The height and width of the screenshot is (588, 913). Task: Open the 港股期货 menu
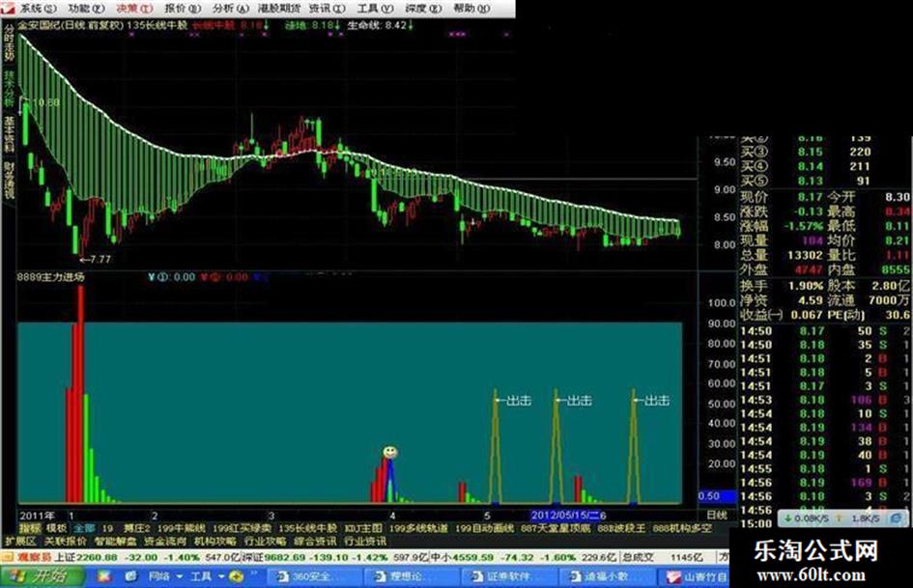[279, 8]
